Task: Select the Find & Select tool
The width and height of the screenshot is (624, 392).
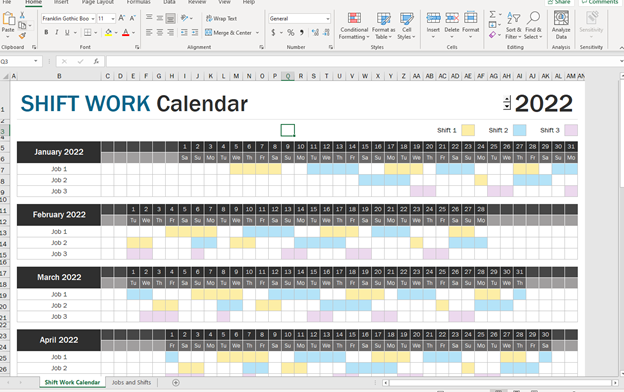Action: click(533, 25)
